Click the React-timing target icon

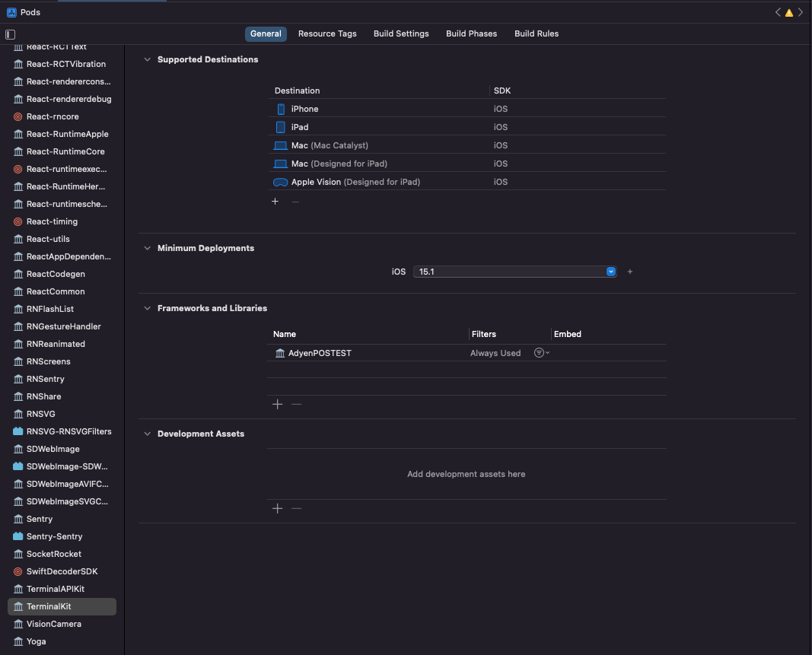(18, 221)
